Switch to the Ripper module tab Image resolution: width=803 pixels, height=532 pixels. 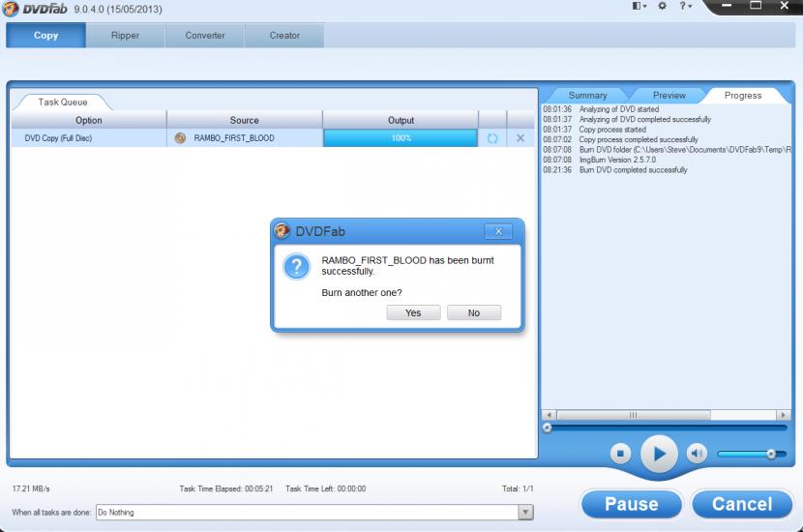pos(125,36)
